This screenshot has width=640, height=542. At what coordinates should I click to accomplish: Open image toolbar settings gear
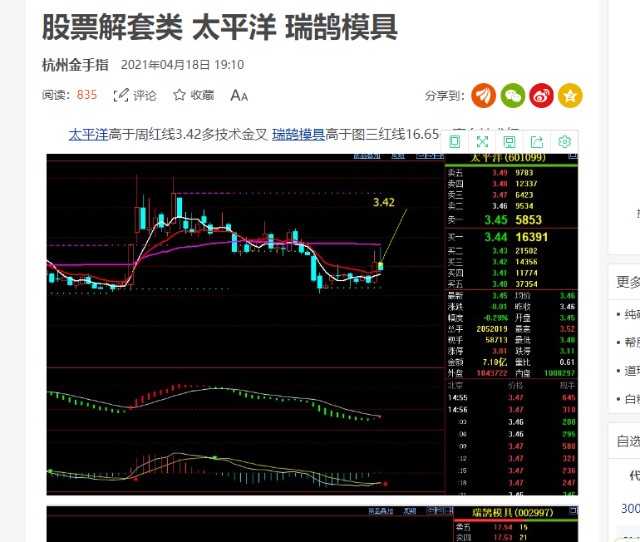564,142
